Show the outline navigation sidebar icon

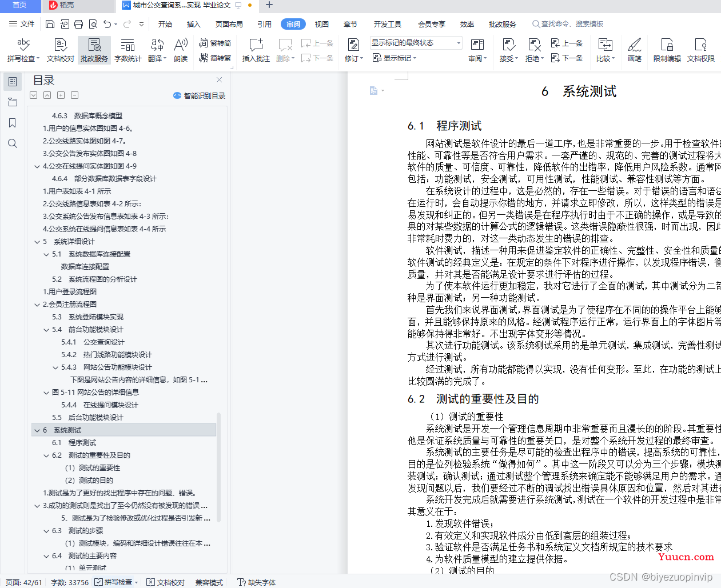tap(13, 82)
